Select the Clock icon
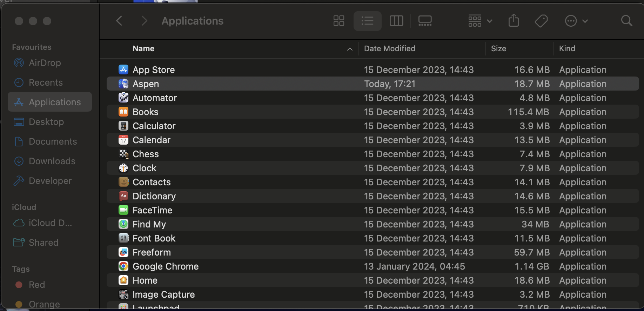 pyautogui.click(x=123, y=168)
